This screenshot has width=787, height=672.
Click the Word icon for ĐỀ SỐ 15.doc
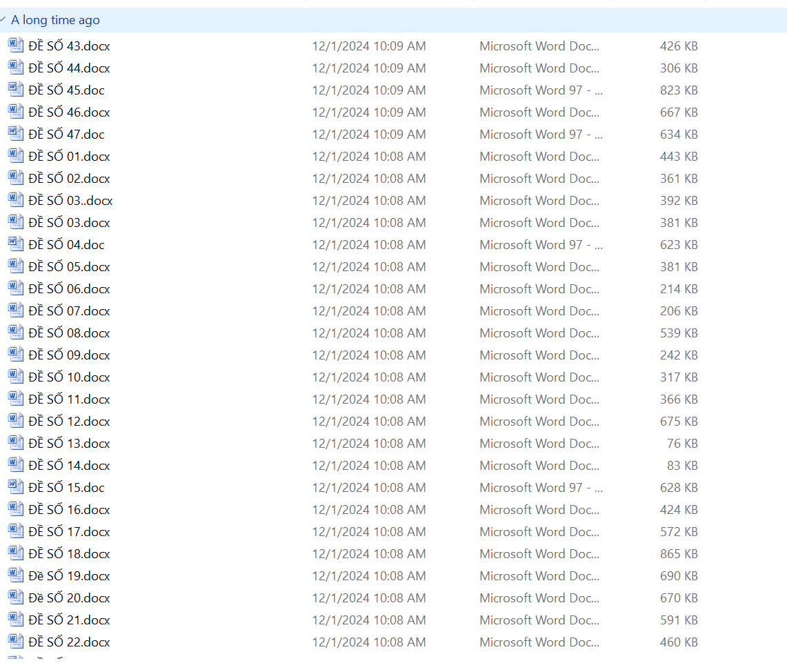click(x=16, y=487)
